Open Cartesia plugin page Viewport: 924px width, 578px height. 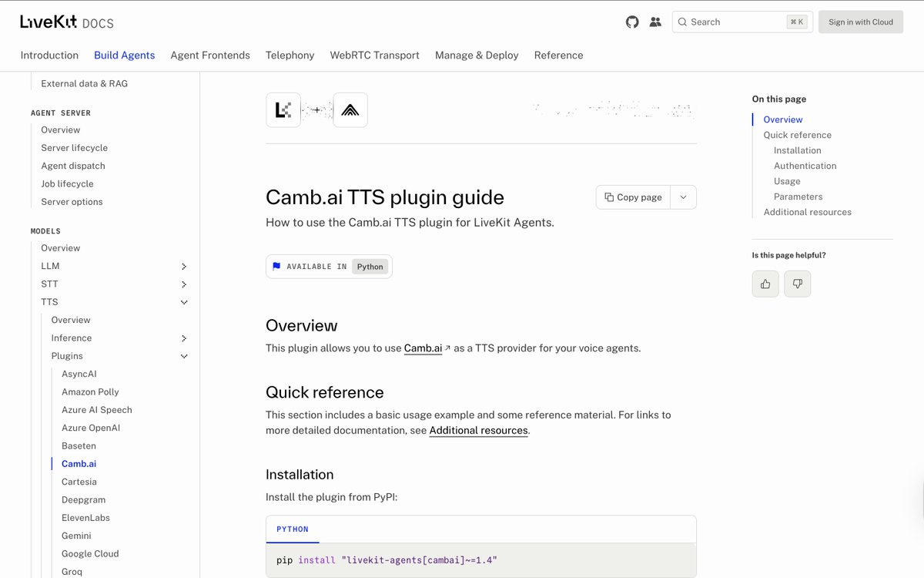point(79,482)
